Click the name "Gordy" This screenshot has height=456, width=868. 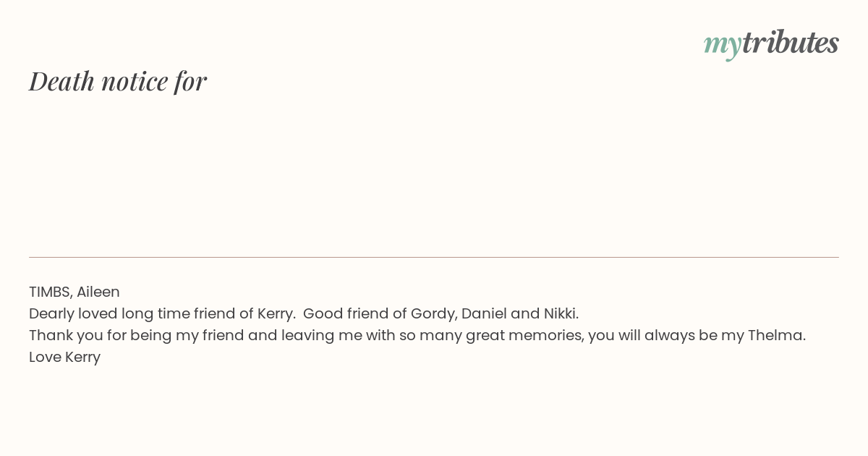point(433,313)
